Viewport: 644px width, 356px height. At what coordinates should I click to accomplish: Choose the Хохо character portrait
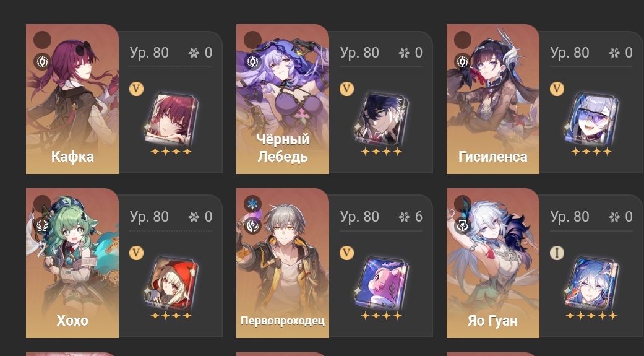click(x=72, y=263)
